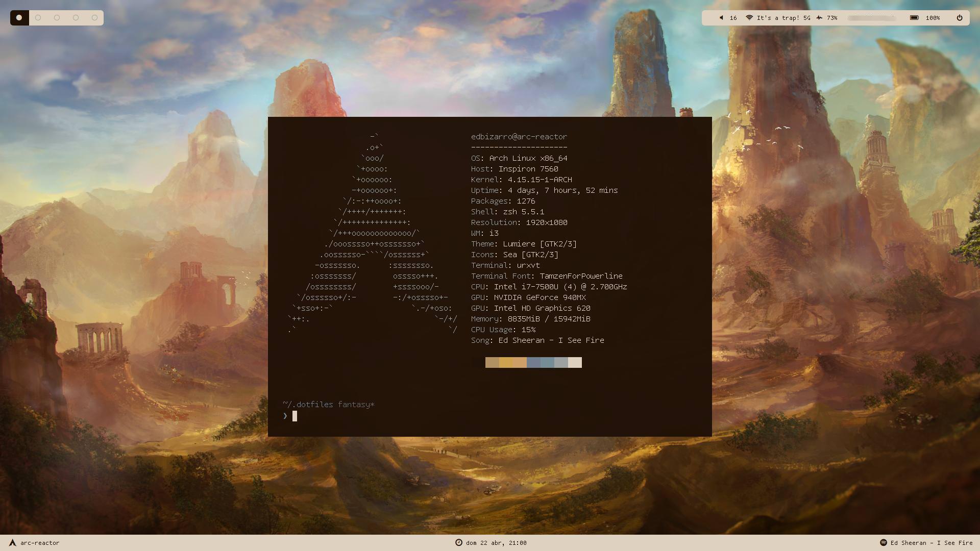Screen dimensions: 980x551
Task: Click the golden yellow color block
Action: pyautogui.click(x=506, y=362)
